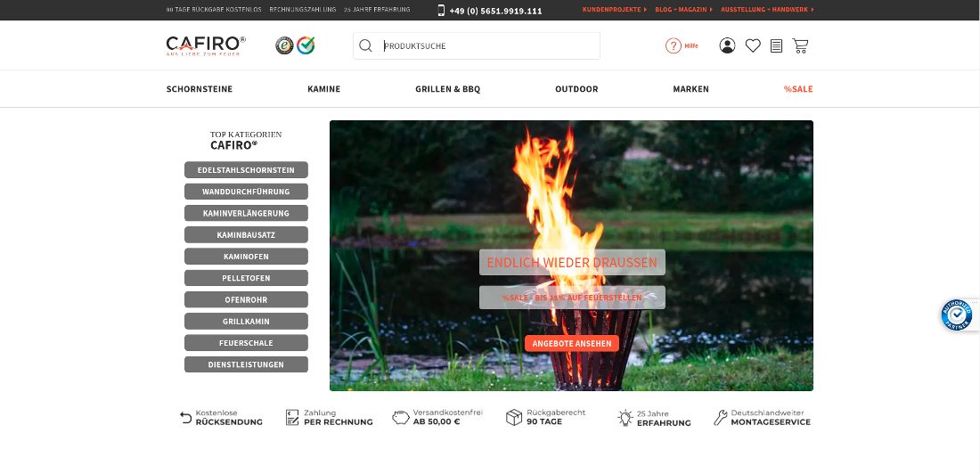
Task: Click the notepad list icon
Action: 776,45
